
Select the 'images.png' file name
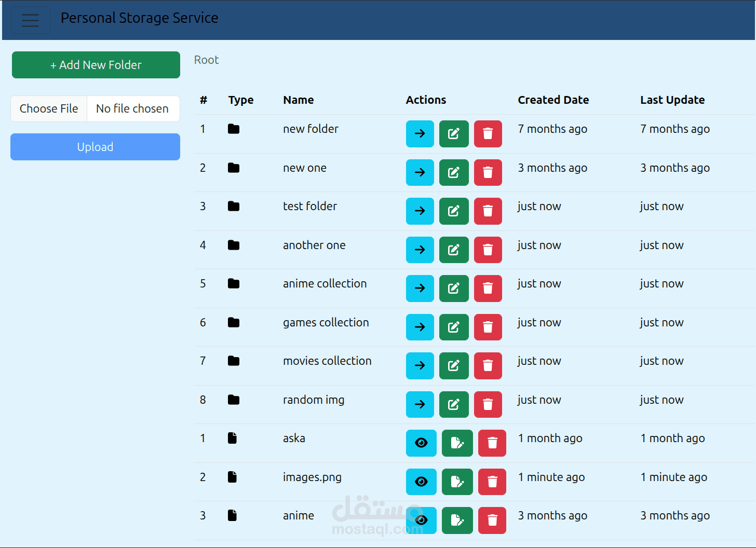click(312, 477)
